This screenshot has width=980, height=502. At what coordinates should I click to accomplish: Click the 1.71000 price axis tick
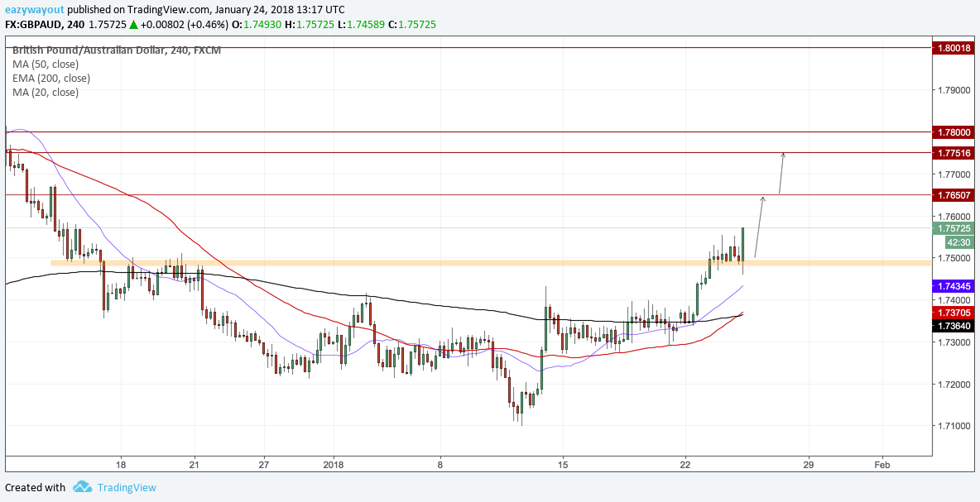click(954, 427)
